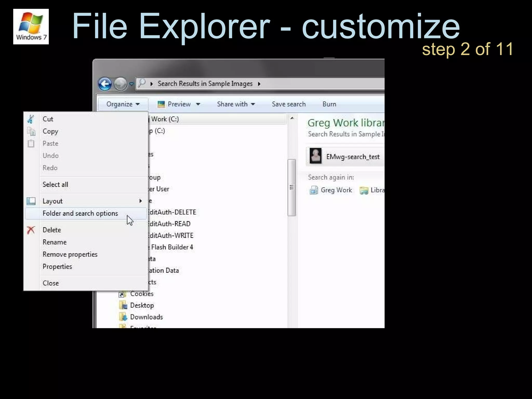The image size is (532, 399).
Task: Choose Copy from Organize menu
Action: pyautogui.click(x=86, y=131)
